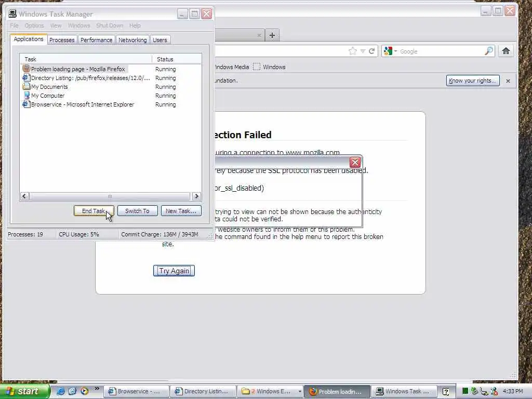Launch Windows Media Player from Quick Launch

pos(84,391)
